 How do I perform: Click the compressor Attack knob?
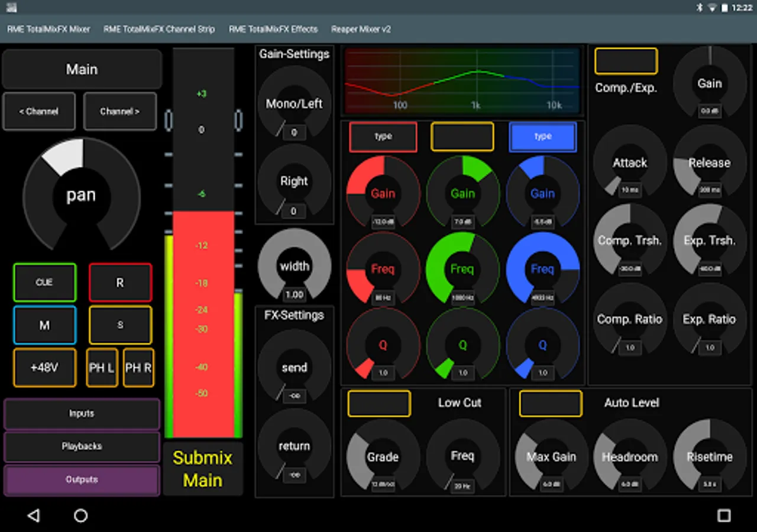pos(630,163)
